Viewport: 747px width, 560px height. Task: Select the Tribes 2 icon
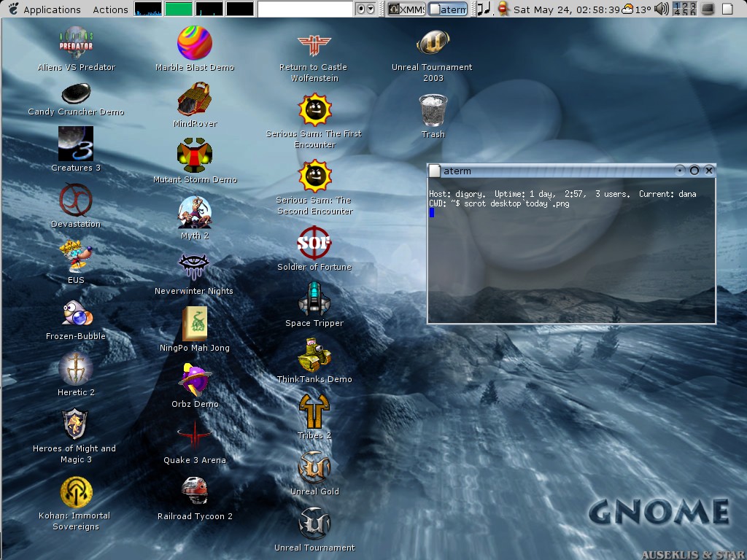314,411
